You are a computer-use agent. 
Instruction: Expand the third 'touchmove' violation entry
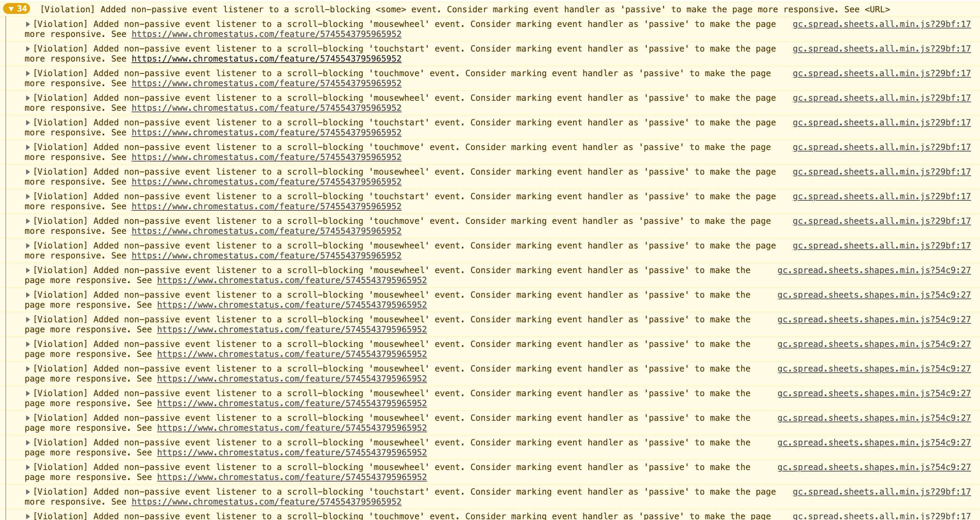28,221
